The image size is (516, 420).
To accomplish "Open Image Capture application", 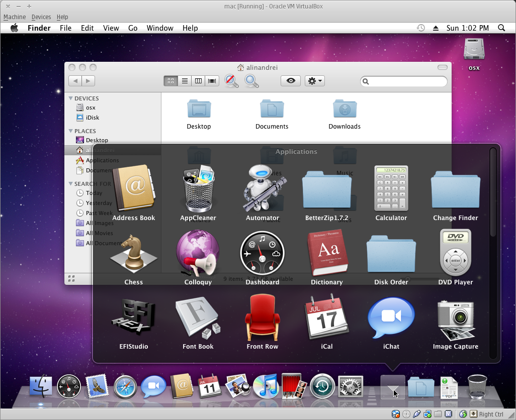I will coord(455,319).
